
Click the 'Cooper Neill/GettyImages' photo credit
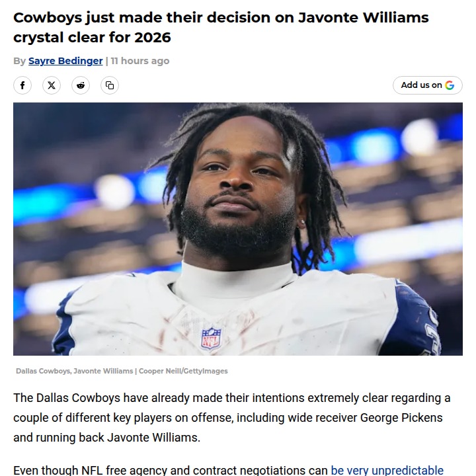(x=183, y=371)
